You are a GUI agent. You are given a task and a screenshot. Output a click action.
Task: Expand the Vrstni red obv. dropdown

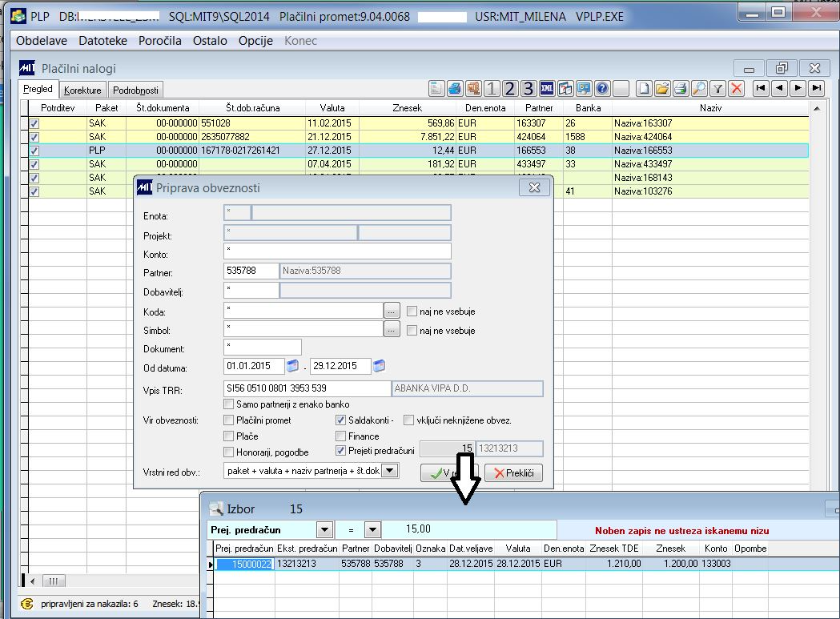click(390, 471)
